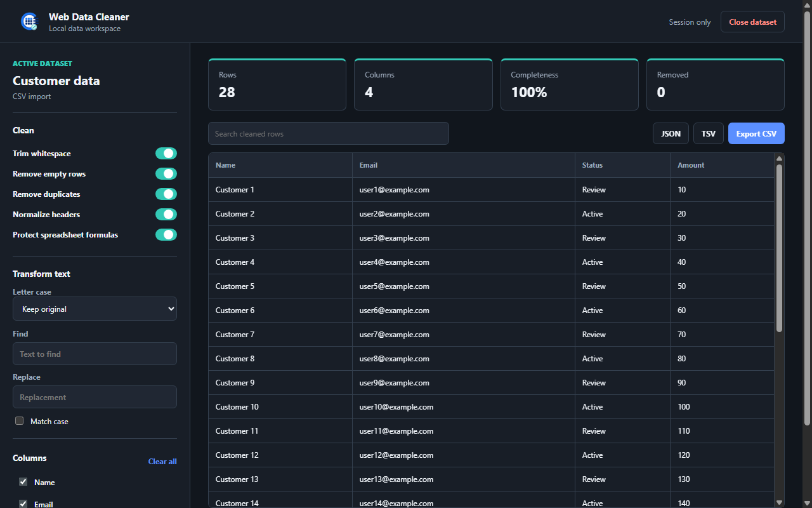Click the Export CSV button
This screenshot has height=508, width=812.
[756, 133]
